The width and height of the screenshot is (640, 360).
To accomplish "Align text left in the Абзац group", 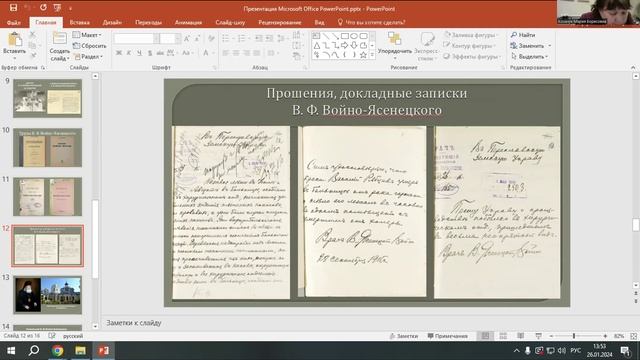I will pyautogui.click(x=226, y=53).
